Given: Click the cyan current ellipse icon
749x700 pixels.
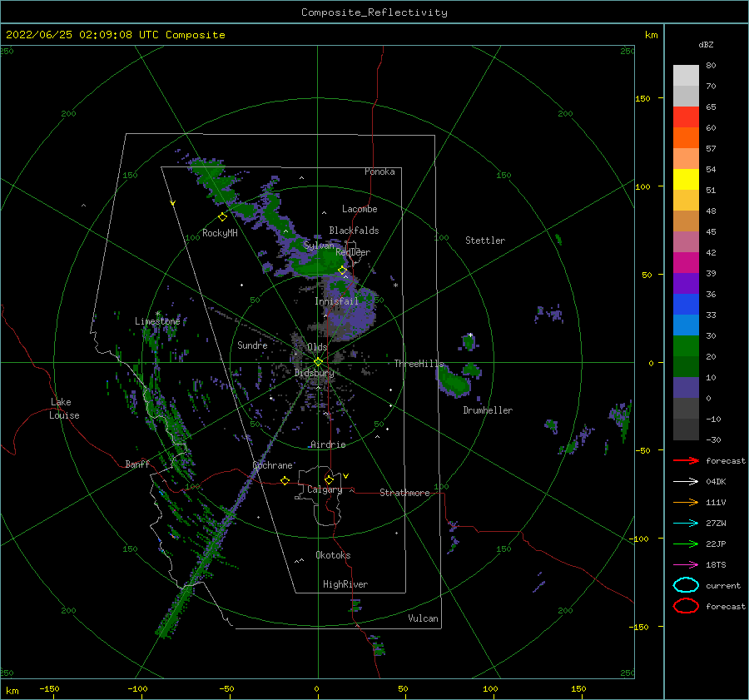Looking at the screenshot, I should [x=686, y=585].
